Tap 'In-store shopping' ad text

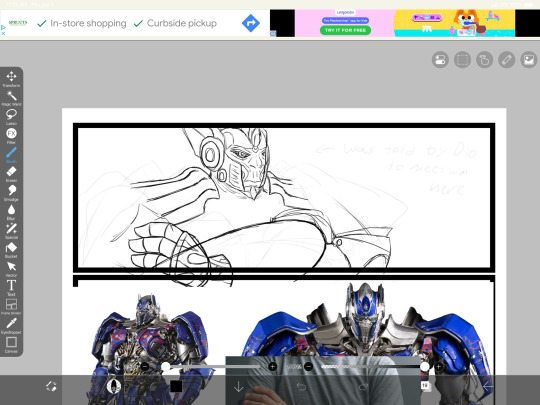88,23
